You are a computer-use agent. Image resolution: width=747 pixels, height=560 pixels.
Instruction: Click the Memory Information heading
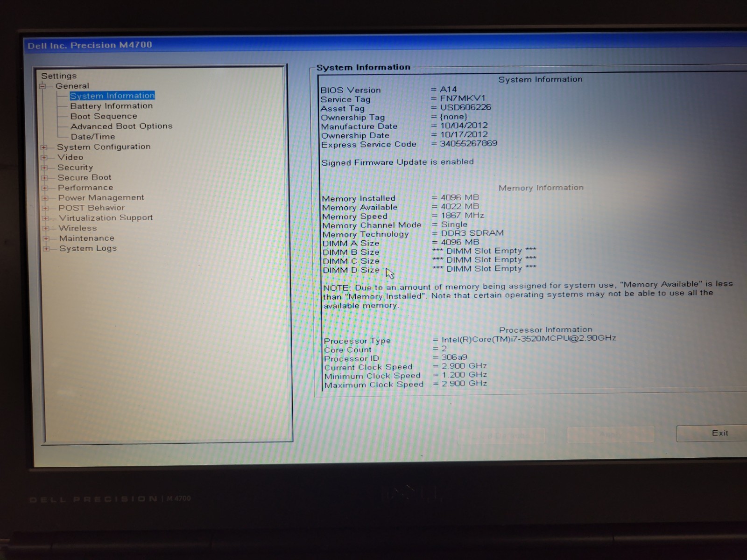[x=541, y=188]
